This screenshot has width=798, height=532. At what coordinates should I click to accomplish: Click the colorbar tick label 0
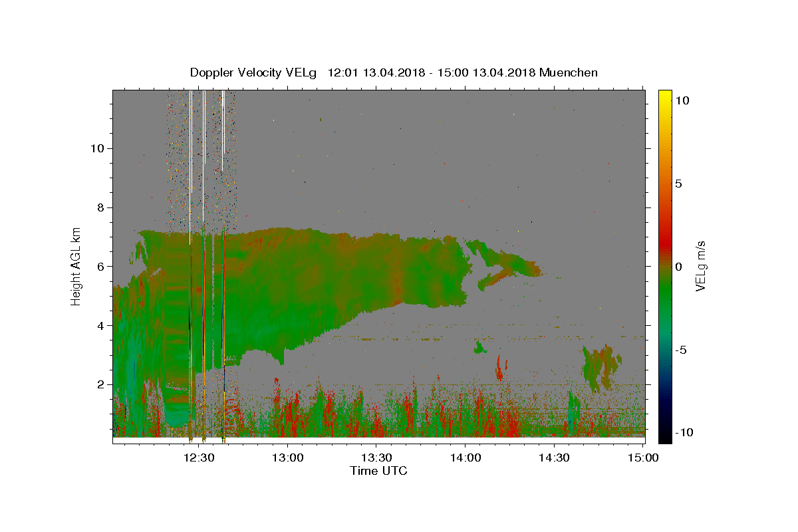678,267
